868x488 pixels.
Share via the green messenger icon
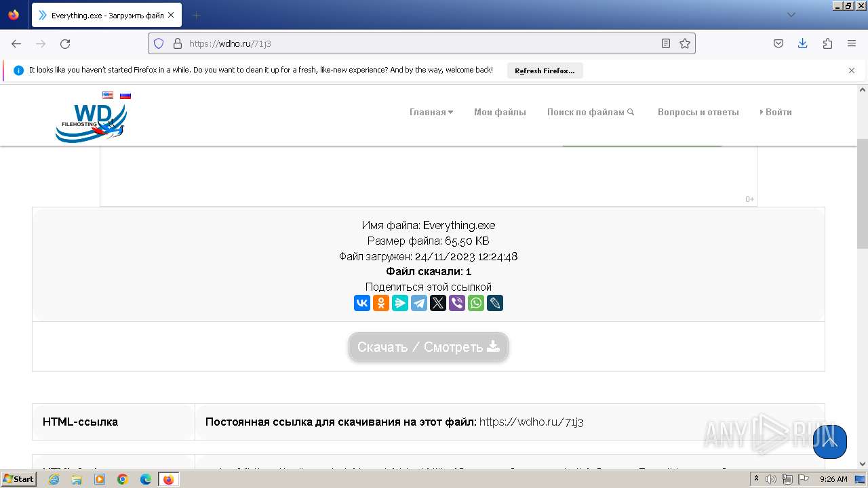click(x=400, y=303)
